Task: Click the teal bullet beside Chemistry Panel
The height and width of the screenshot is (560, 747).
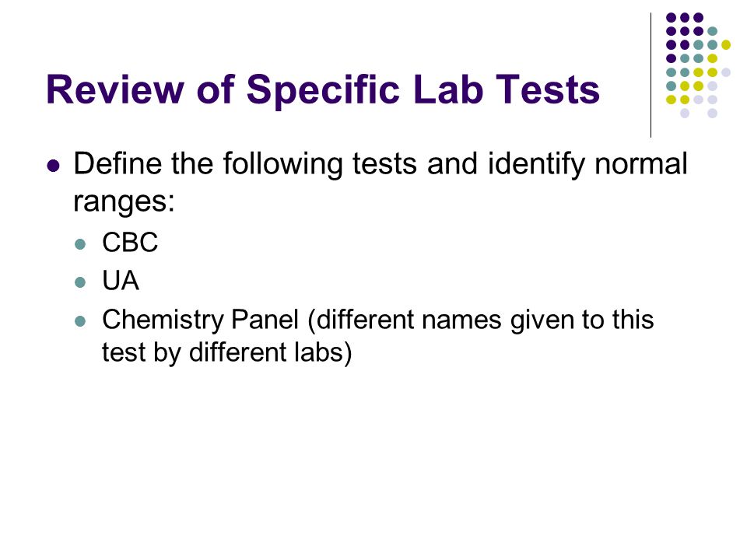Action: tap(80, 321)
